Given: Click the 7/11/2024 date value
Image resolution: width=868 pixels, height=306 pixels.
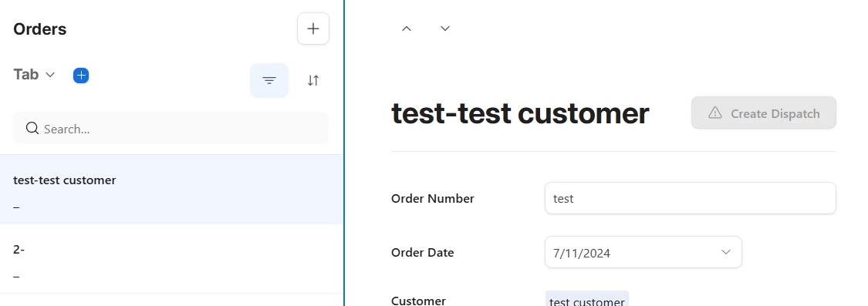Looking at the screenshot, I should coord(581,254).
